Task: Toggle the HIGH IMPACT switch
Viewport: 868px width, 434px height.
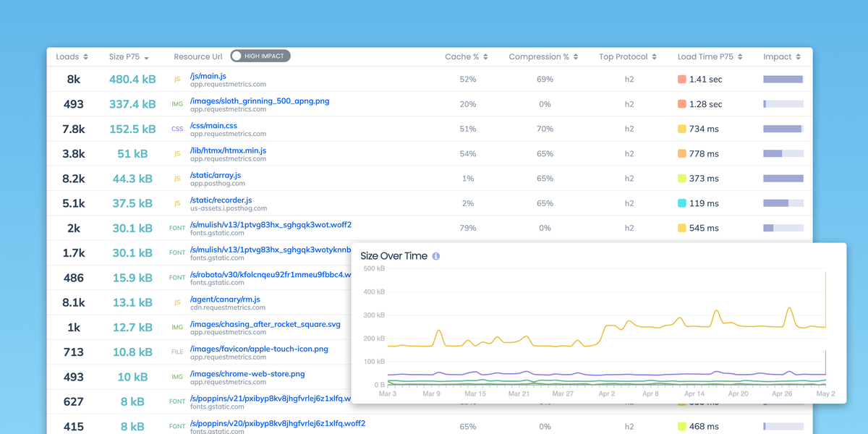Action: (260, 56)
